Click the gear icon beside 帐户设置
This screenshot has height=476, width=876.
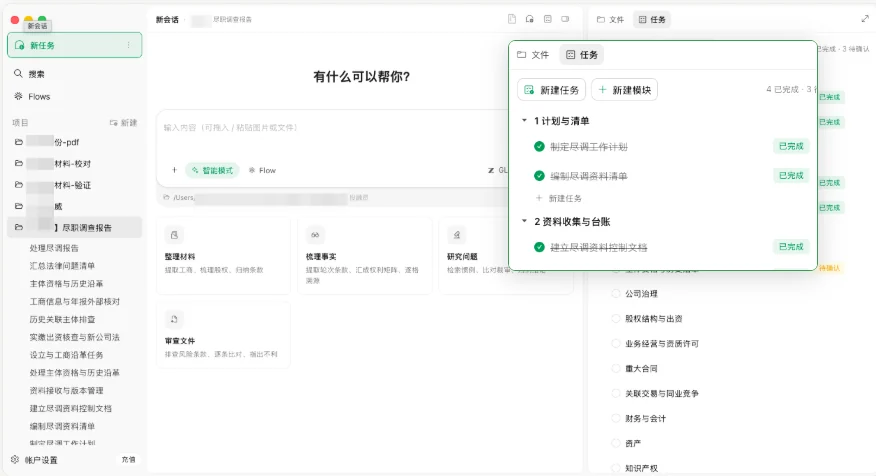(15, 459)
